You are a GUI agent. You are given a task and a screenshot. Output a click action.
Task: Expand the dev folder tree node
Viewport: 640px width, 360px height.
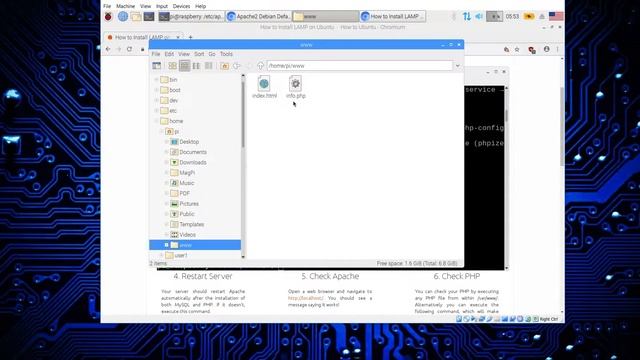(156, 100)
